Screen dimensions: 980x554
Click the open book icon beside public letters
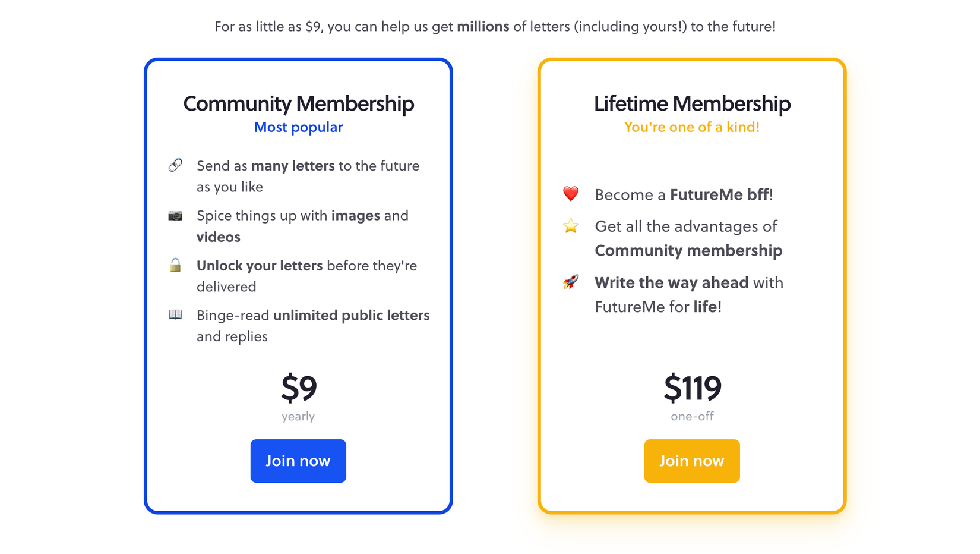(x=175, y=314)
